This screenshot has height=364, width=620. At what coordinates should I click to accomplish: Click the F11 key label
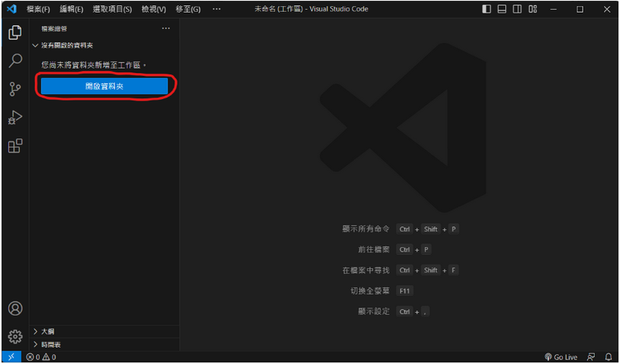(x=405, y=291)
